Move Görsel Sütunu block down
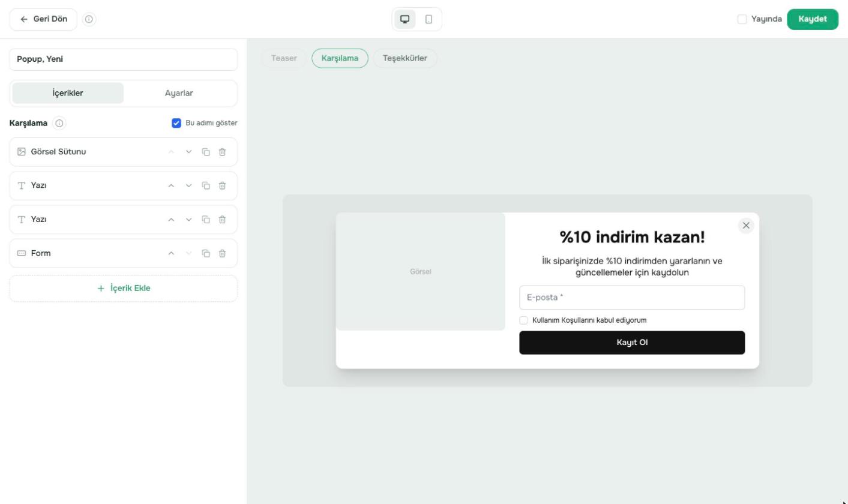 pos(188,152)
